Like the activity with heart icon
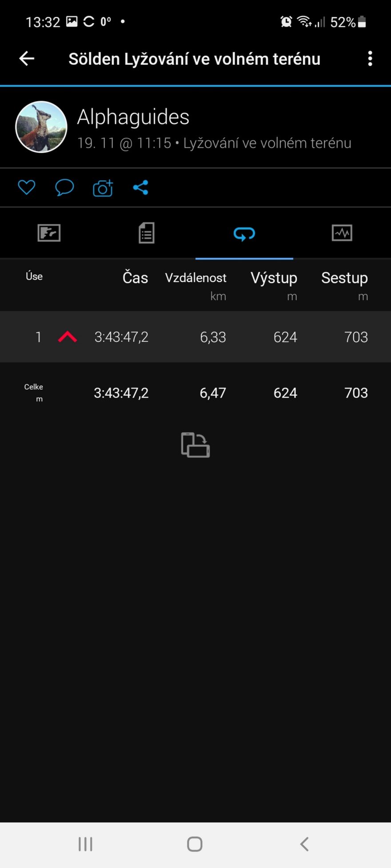This screenshot has height=868, width=391. (26, 187)
